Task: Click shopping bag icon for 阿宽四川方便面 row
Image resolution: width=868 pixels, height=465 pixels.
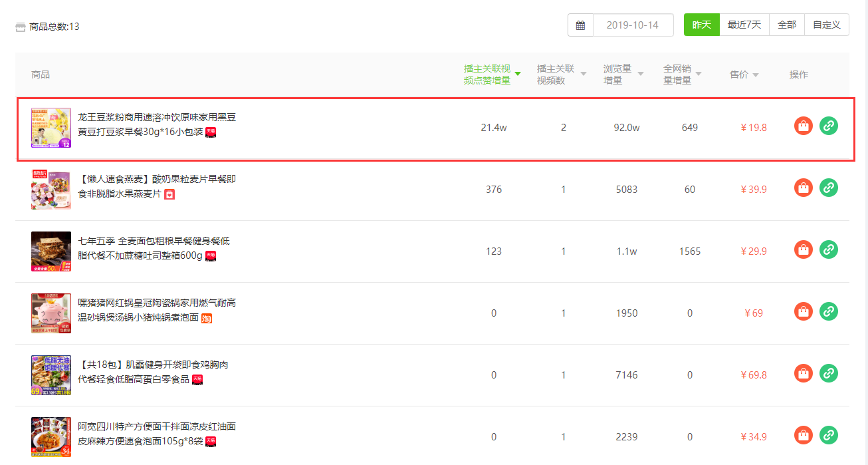Action: [x=804, y=435]
